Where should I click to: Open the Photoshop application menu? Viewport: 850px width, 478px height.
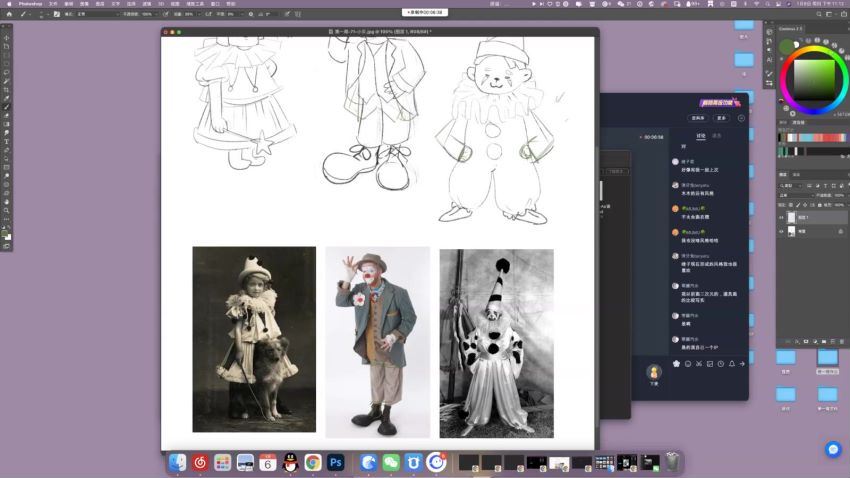30,4
